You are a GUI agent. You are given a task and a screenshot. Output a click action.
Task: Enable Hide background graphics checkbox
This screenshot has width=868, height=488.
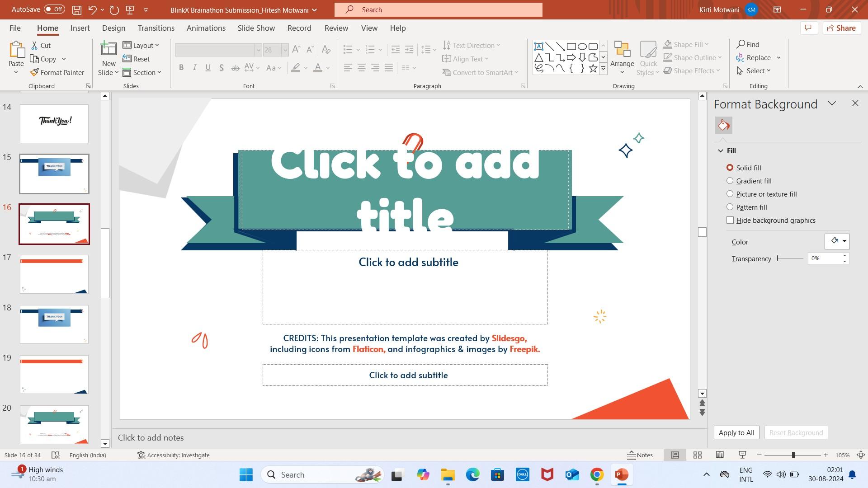coord(730,221)
